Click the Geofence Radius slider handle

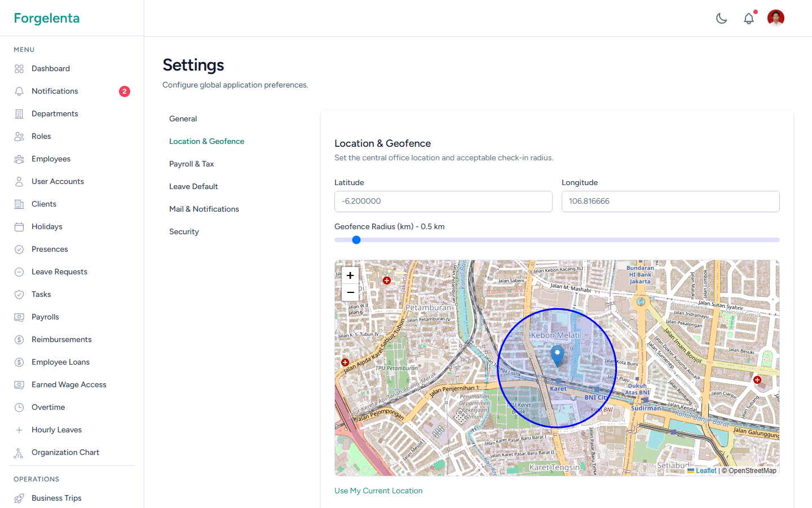pyautogui.click(x=356, y=240)
